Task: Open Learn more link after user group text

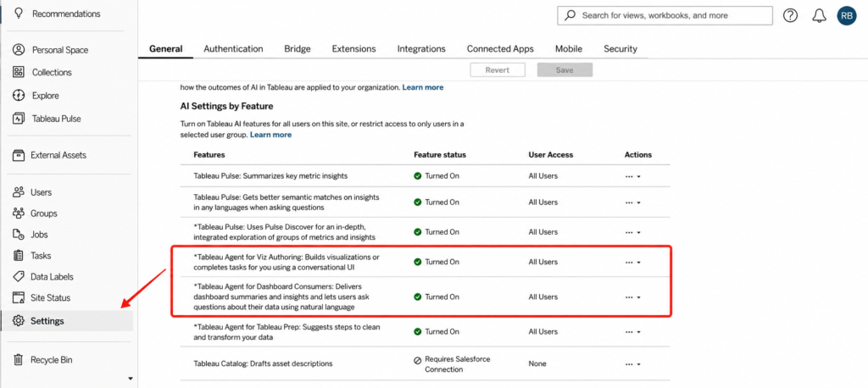Action: point(270,135)
